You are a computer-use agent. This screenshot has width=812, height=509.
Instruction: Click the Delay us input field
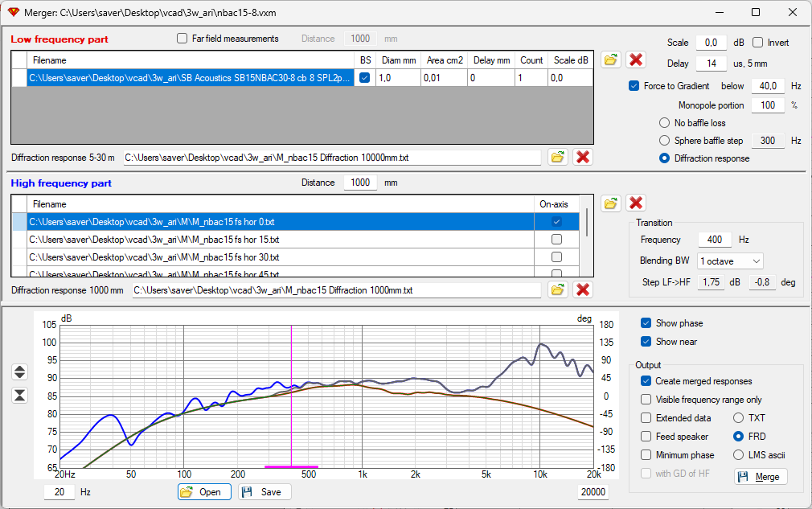click(x=711, y=64)
